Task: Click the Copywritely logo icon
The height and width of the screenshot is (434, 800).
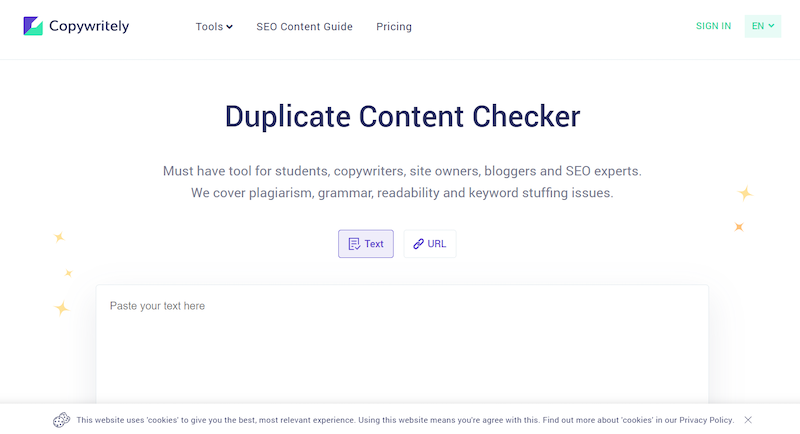Action: [33, 26]
